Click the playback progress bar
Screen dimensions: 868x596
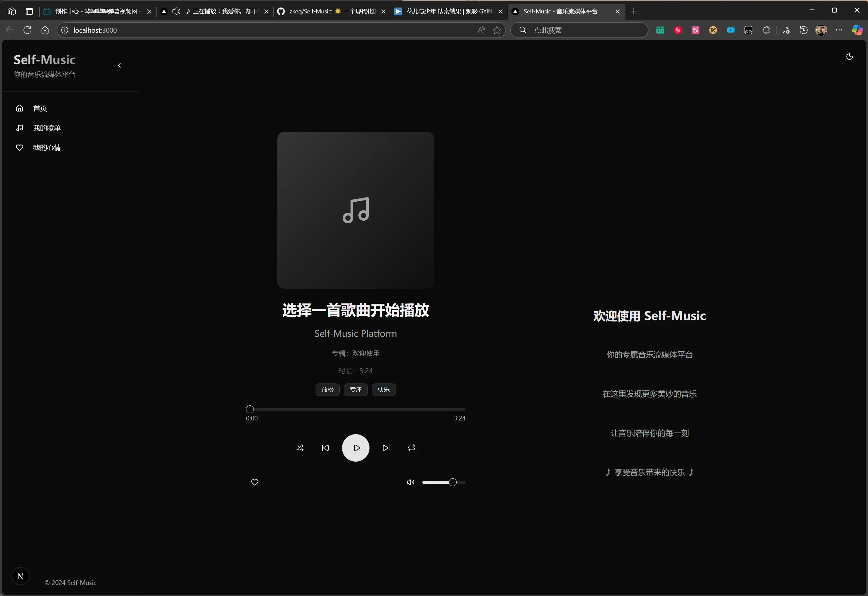355,409
